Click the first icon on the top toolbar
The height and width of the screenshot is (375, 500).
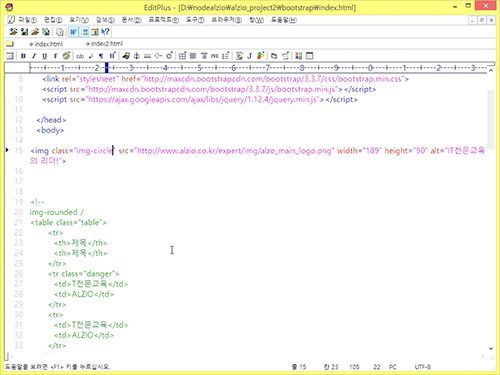click(x=13, y=32)
